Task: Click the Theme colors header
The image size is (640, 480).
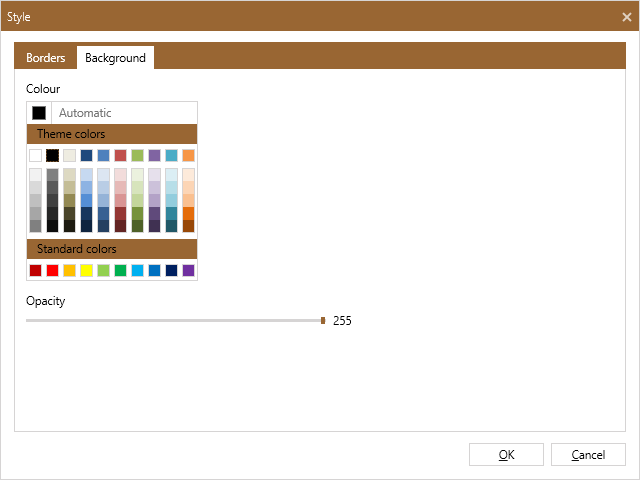Action: click(112, 134)
